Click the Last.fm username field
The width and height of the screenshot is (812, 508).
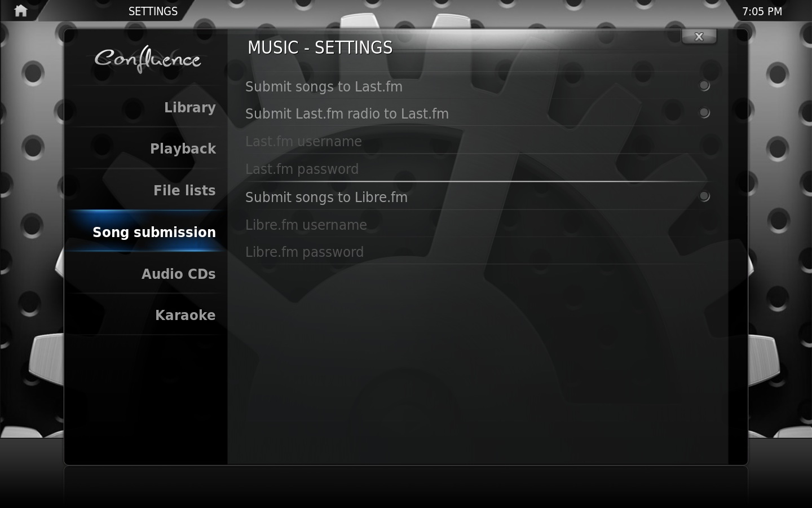477,141
